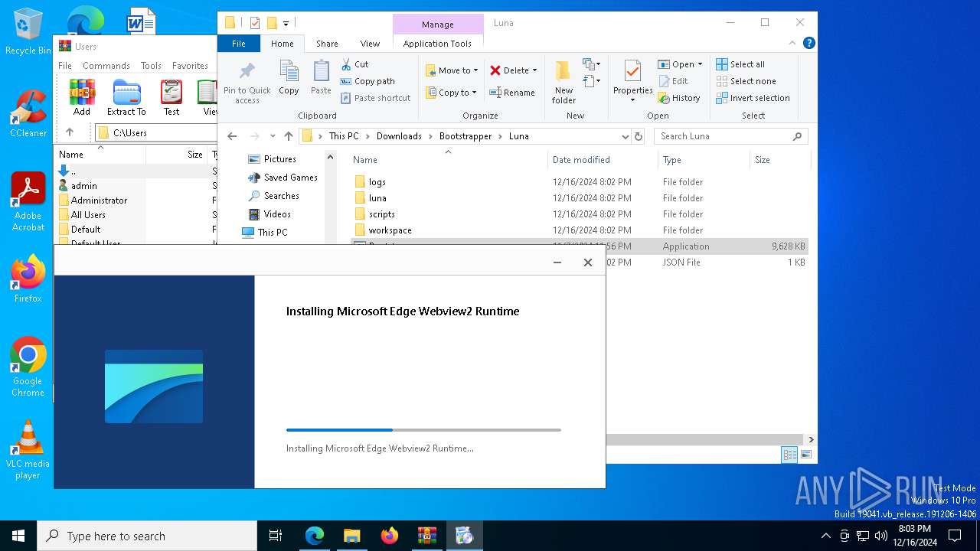Click WinRAR Add toolbar icon

coord(82,97)
